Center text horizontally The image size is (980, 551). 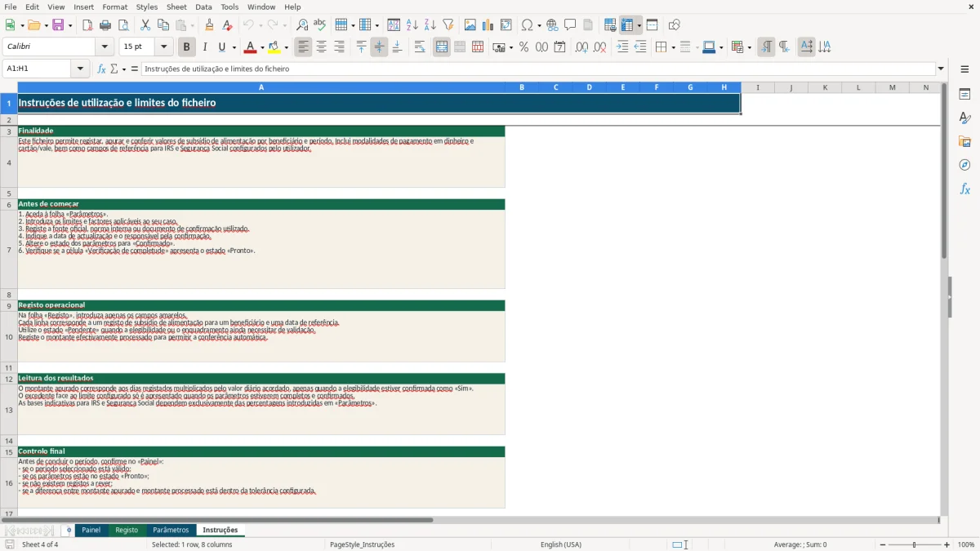322,47
